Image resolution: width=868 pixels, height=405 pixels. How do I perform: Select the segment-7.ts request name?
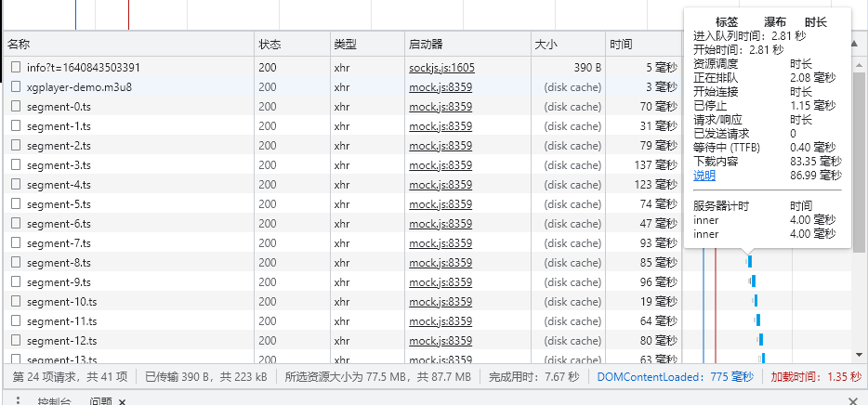pyautogui.click(x=59, y=242)
